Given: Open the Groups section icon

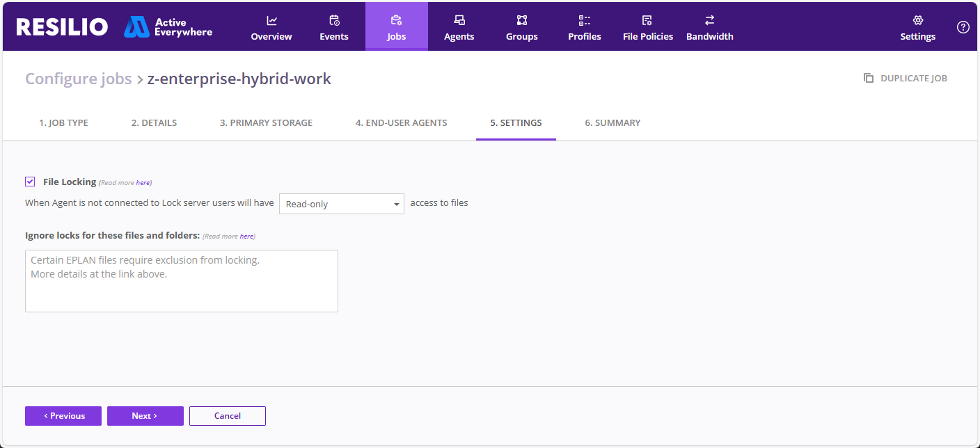Looking at the screenshot, I should coord(522,20).
